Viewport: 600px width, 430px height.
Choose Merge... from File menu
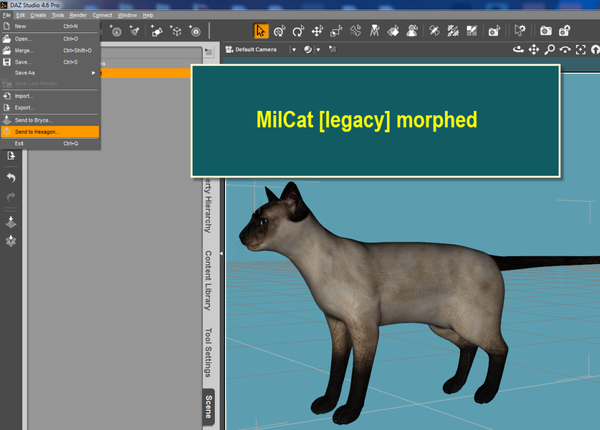[50, 50]
